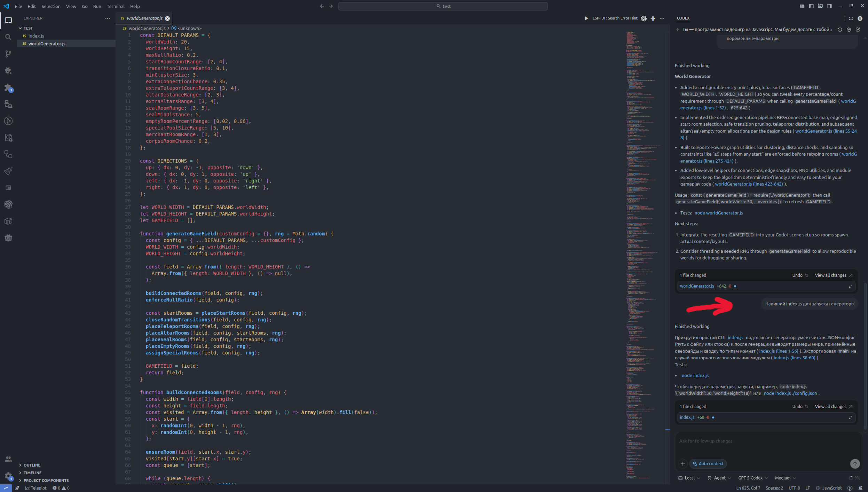Toggle secondary side bar layout button
The image size is (868, 492).
tap(829, 6)
